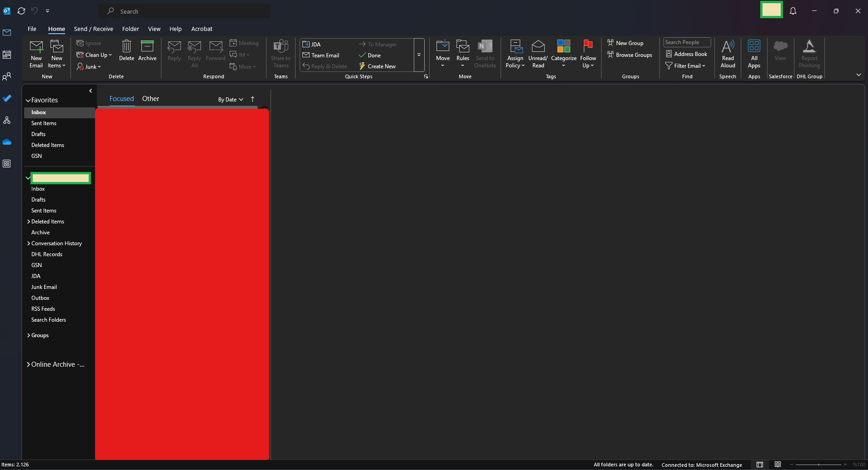Click the main Search box

click(184, 11)
